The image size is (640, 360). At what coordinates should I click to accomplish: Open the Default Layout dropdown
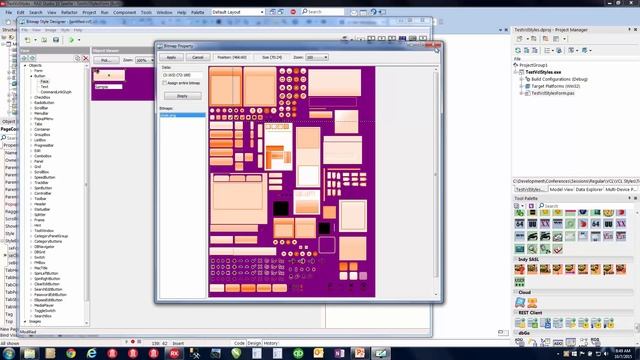[x=238, y=12]
